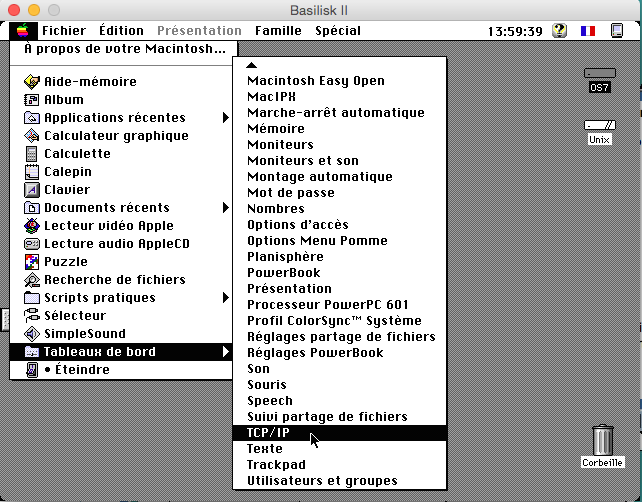642x502 pixels.
Task: Expand Documents récents submenu arrow
Action: [226, 208]
